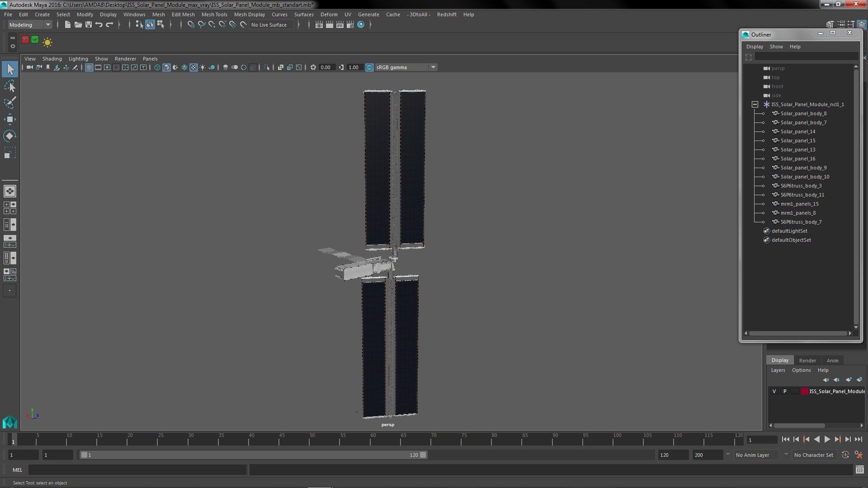Open the Mesh Tools menu
This screenshot has width=868, height=488.
(214, 14)
